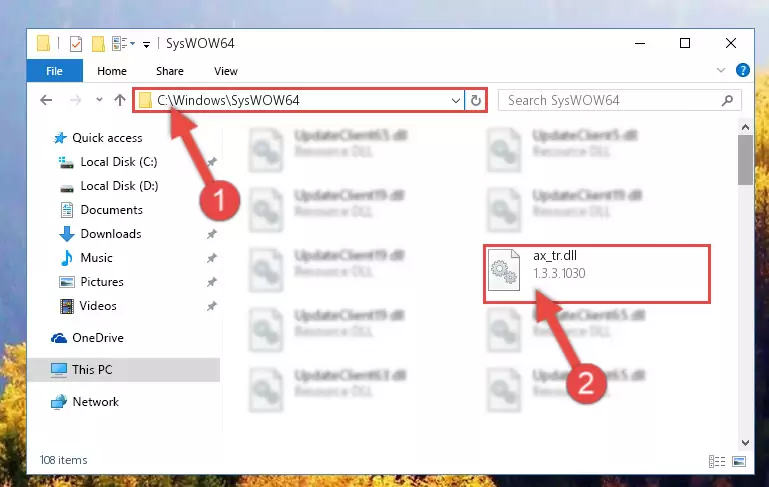Click the address bar path C:\Windows\SysWOW64
769x487 pixels.
click(x=228, y=100)
